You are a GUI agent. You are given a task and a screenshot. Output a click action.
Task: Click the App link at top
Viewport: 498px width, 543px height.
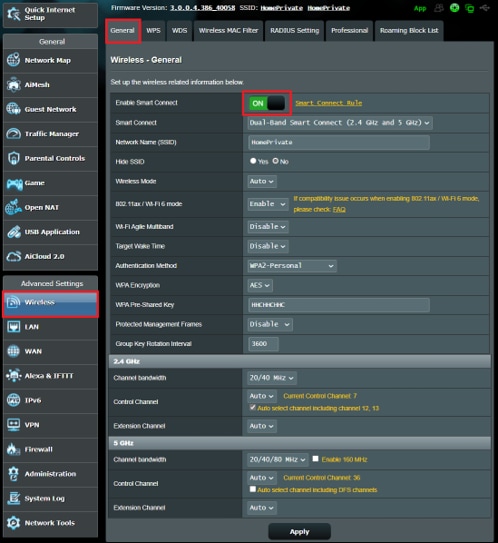(420, 8)
